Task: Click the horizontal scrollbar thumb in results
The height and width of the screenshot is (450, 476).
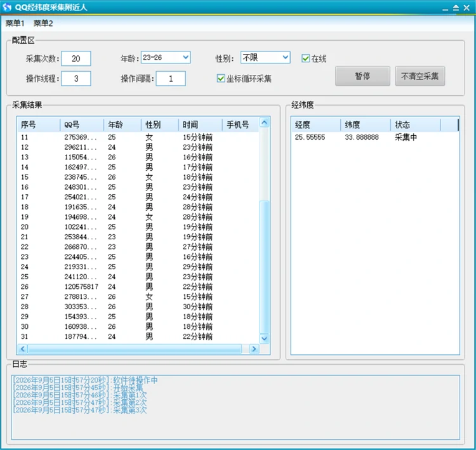Action: [135, 348]
